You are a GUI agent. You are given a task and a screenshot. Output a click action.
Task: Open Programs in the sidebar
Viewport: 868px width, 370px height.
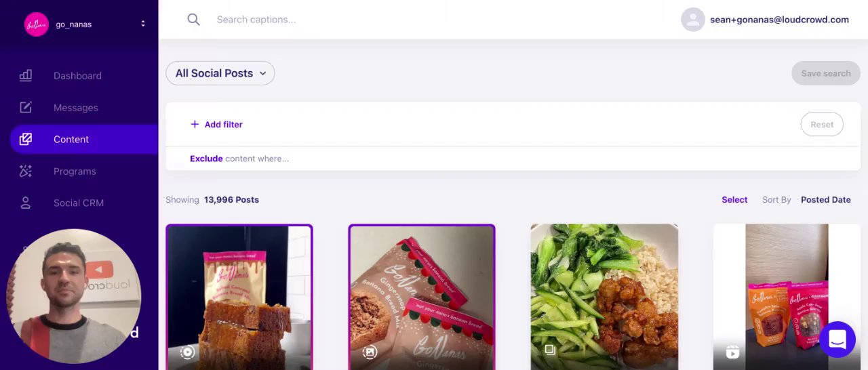(x=75, y=171)
